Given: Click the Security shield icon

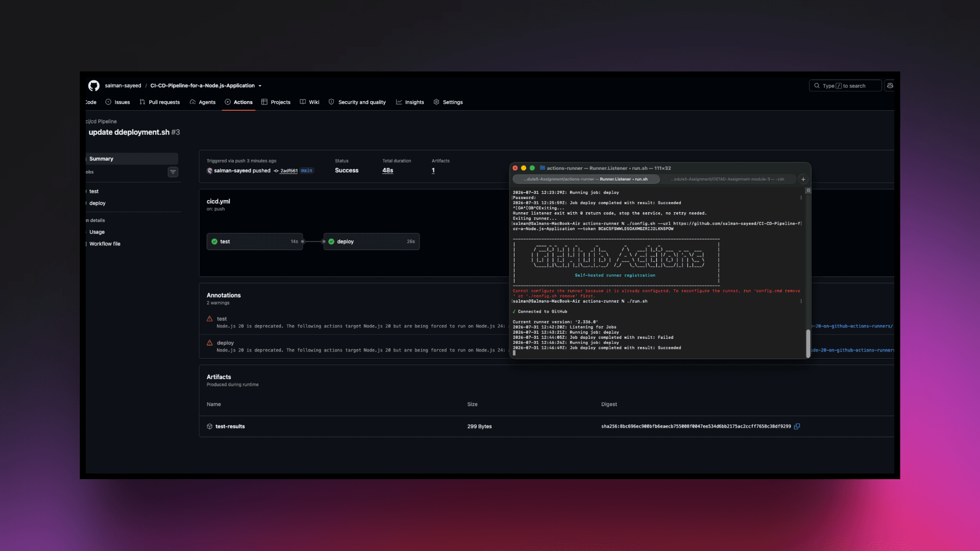Looking at the screenshot, I should 331,102.
